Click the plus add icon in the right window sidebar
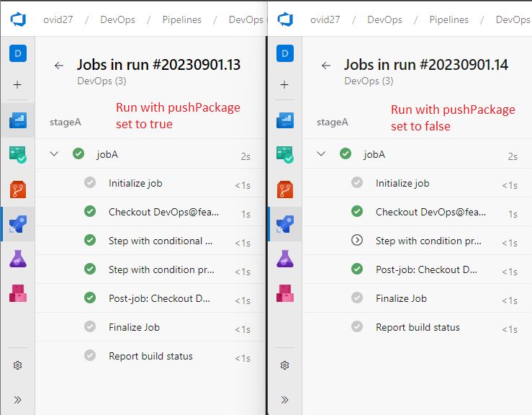The width and height of the screenshot is (532, 415). click(x=284, y=84)
